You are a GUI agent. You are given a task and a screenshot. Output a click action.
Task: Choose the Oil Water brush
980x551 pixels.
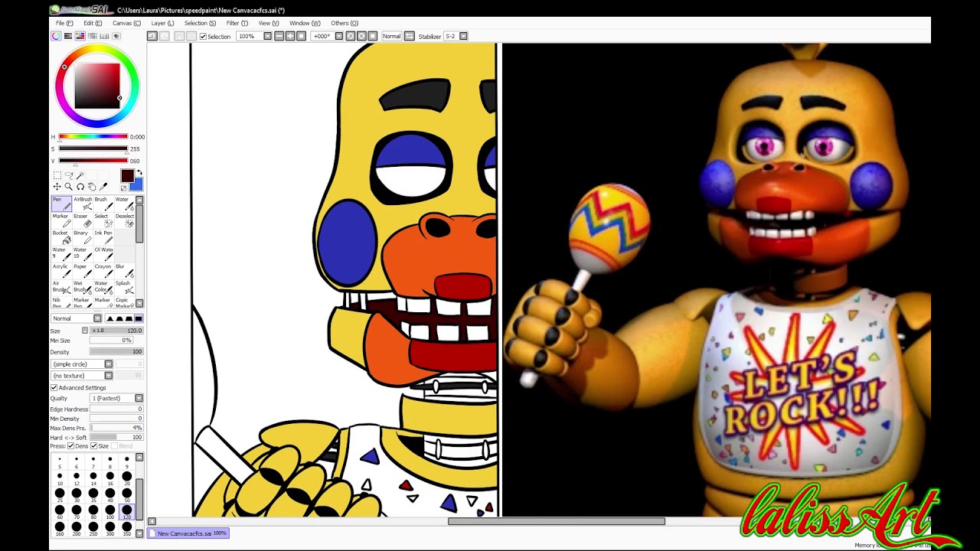pos(103,254)
